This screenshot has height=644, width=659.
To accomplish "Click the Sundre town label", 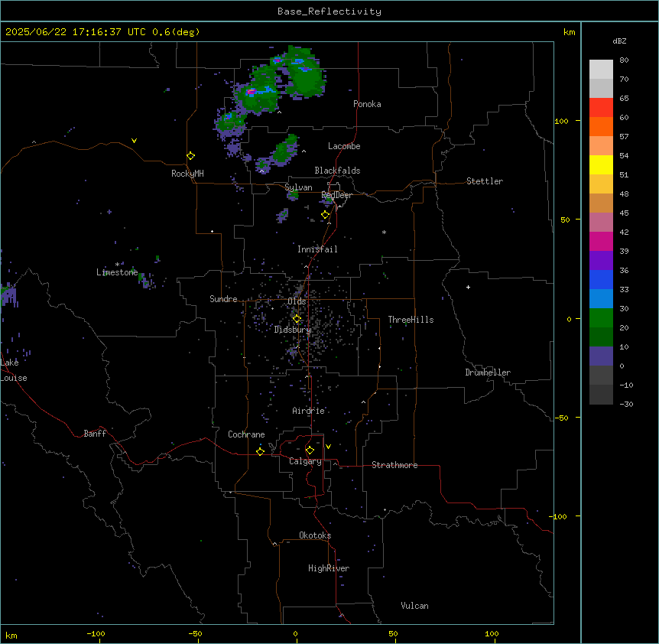I will pyautogui.click(x=223, y=299).
